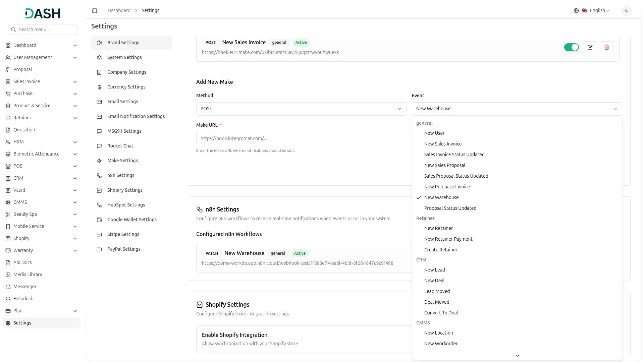644x362 pixels.
Task: Click the dropdown list scroll-down arrow
Action: click(x=517, y=356)
